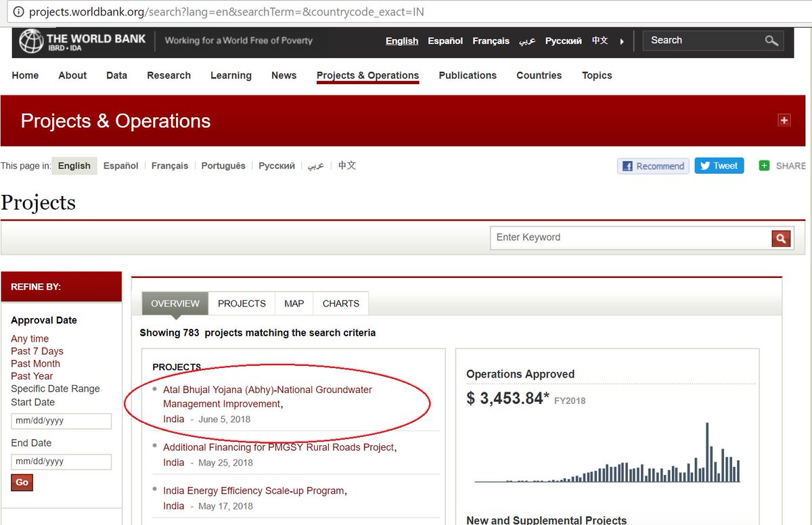Viewport: 812px width, 525px height.
Task: Open the News menu item
Action: (x=284, y=76)
